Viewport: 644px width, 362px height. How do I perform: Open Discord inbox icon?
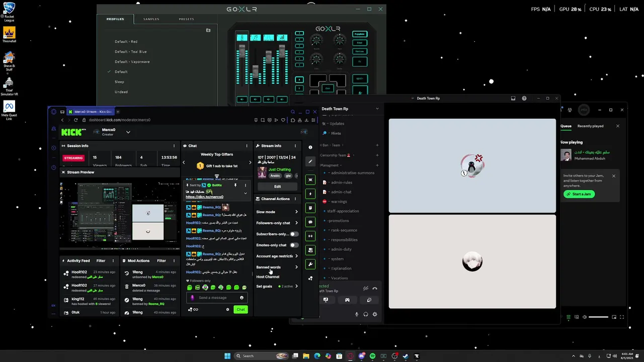point(513,99)
